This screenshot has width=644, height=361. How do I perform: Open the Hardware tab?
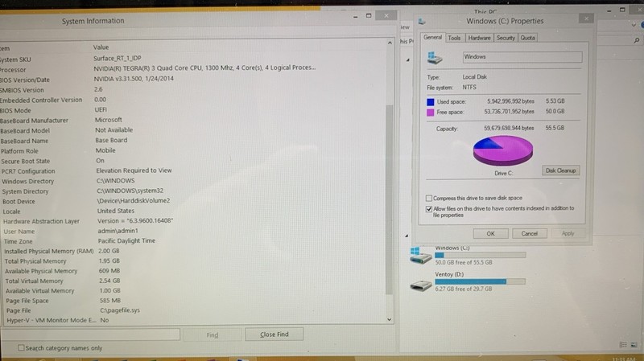tap(479, 38)
